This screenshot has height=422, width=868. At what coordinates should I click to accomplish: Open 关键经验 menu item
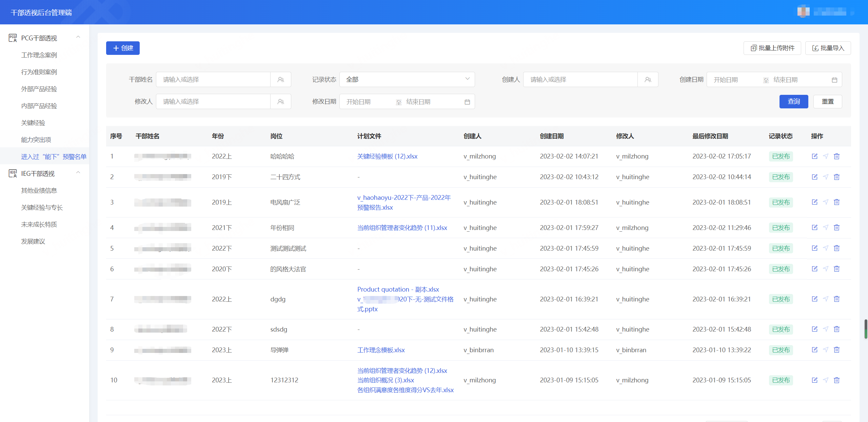tap(33, 123)
